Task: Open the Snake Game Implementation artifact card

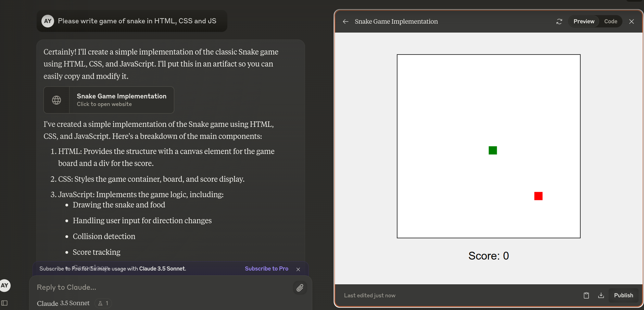Action: pos(109,100)
